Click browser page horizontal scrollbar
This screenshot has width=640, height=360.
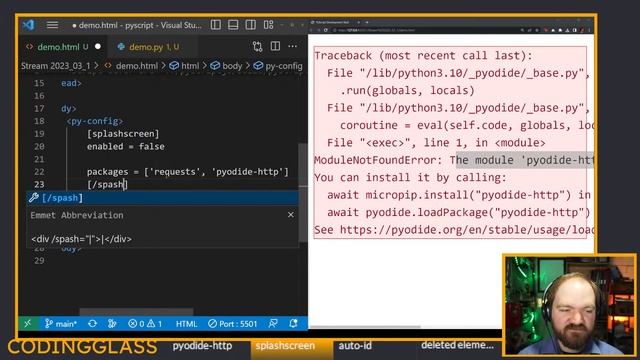point(365,327)
